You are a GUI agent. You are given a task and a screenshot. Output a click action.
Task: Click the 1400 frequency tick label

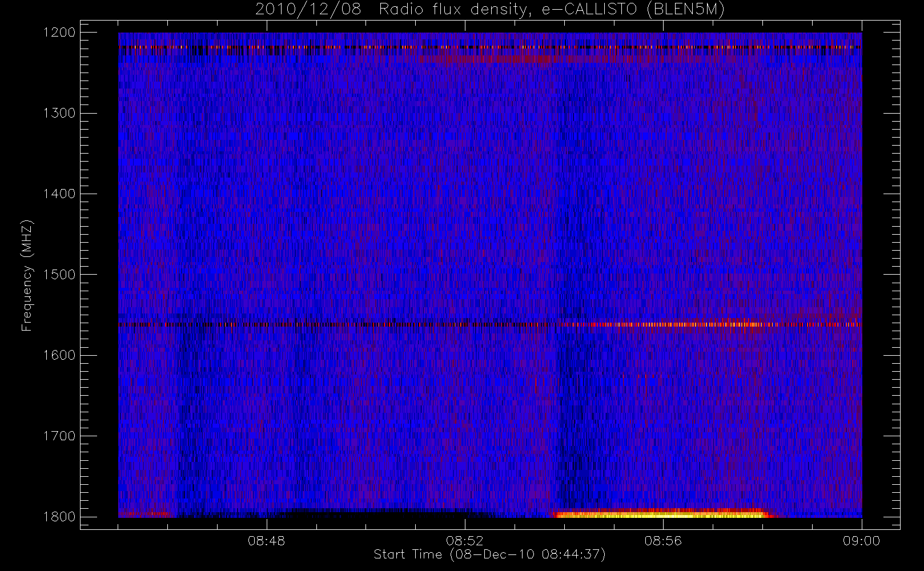[59, 194]
